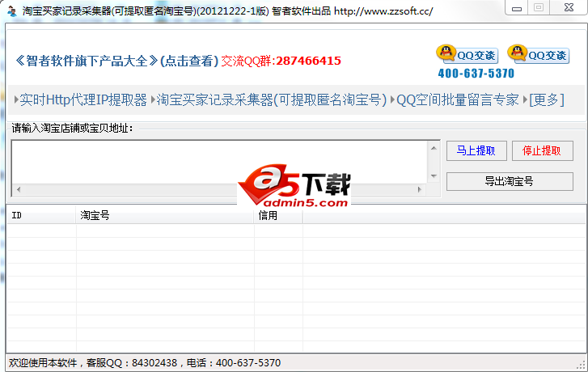Close the window
The height and width of the screenshot is (372, 588).
click(569, 7)
